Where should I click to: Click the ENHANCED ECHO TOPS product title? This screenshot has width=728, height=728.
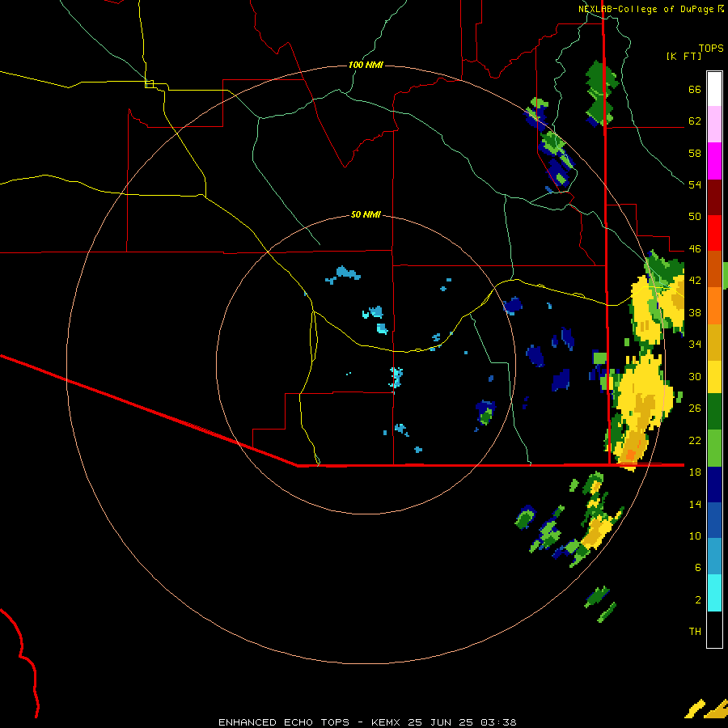(284, 722)
